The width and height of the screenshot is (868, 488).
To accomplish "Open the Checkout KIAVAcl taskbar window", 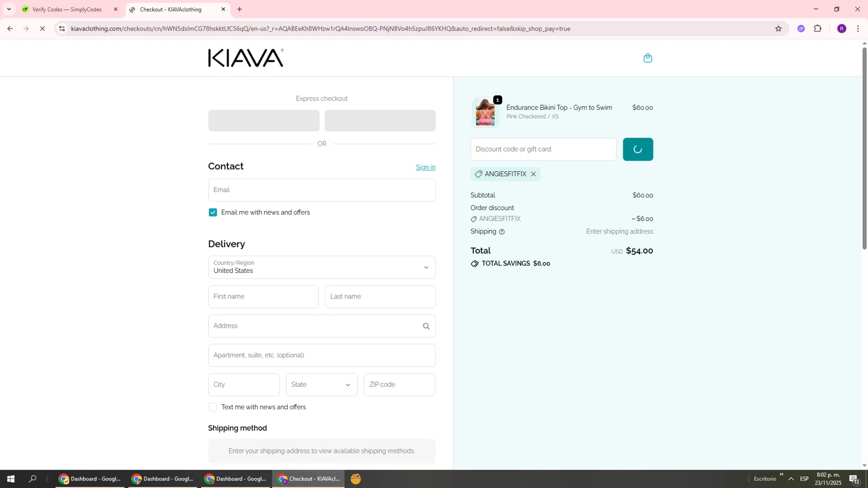I will pyautogui.click(x=308, y=479).
